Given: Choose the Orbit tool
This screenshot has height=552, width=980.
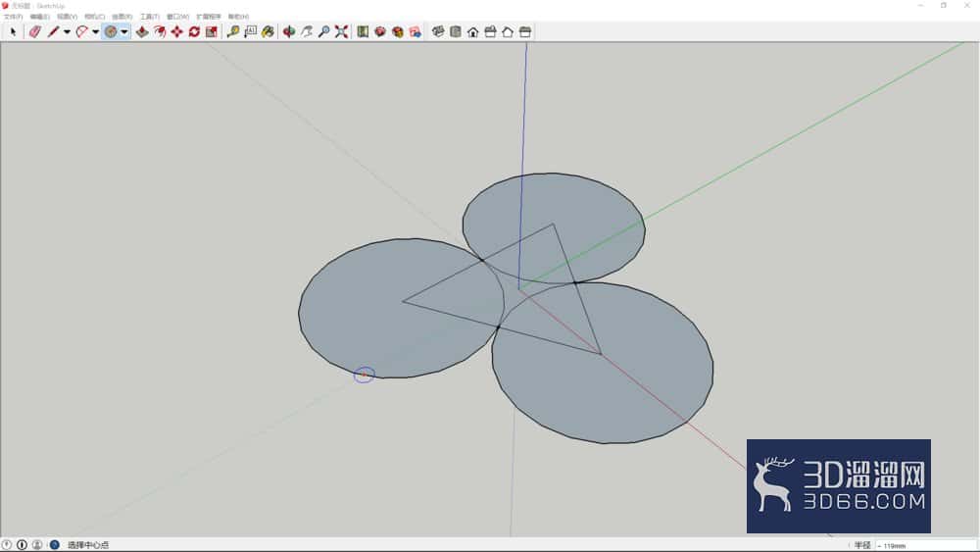Looking at the screenshot, I should 289,31.
